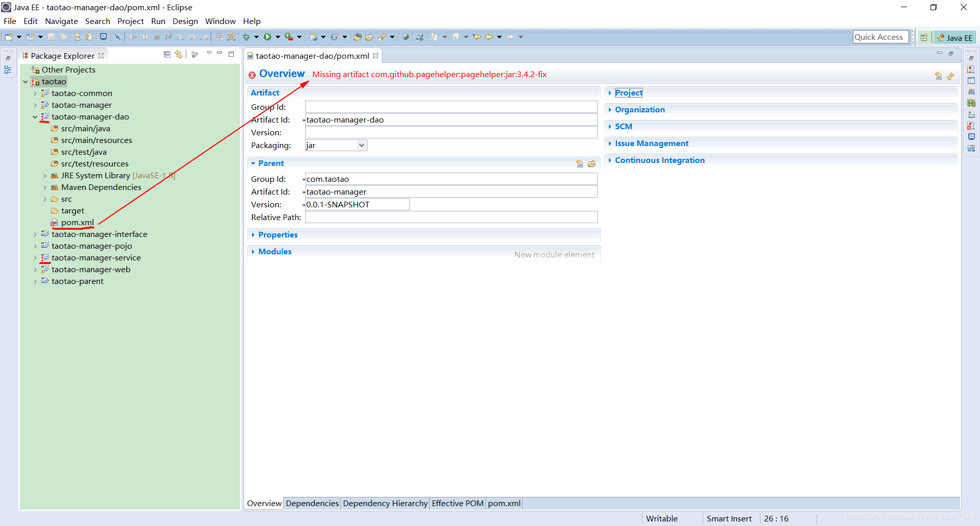Click the New file toolbar icon

pyautogui.click(x=9, y=37)
